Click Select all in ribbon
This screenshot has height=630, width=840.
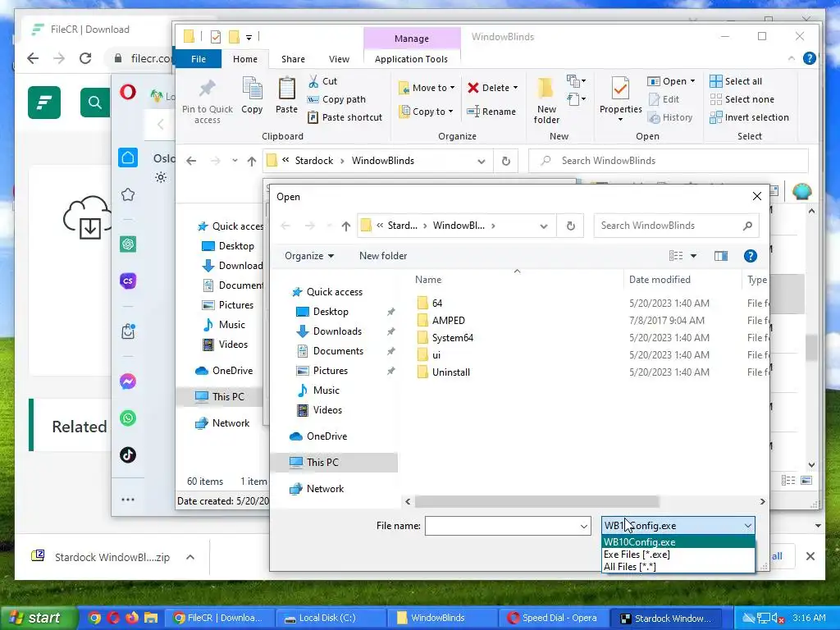736,81
